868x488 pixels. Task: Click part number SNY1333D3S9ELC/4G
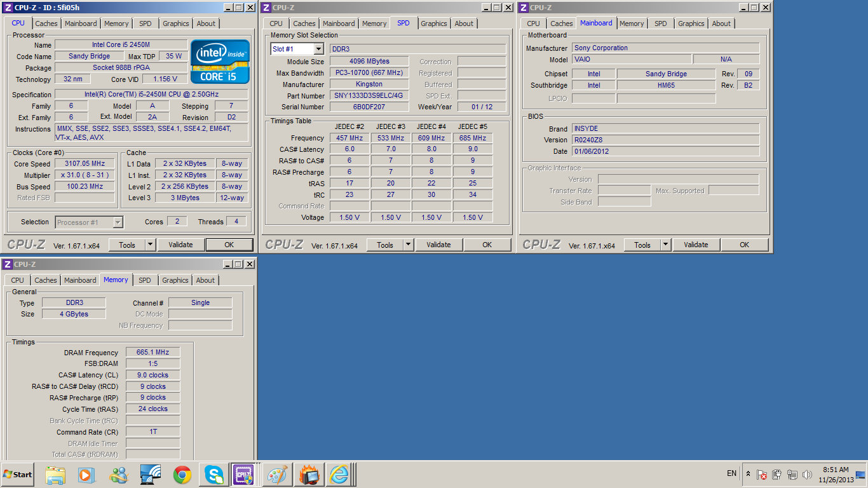[x=369, y=96]
